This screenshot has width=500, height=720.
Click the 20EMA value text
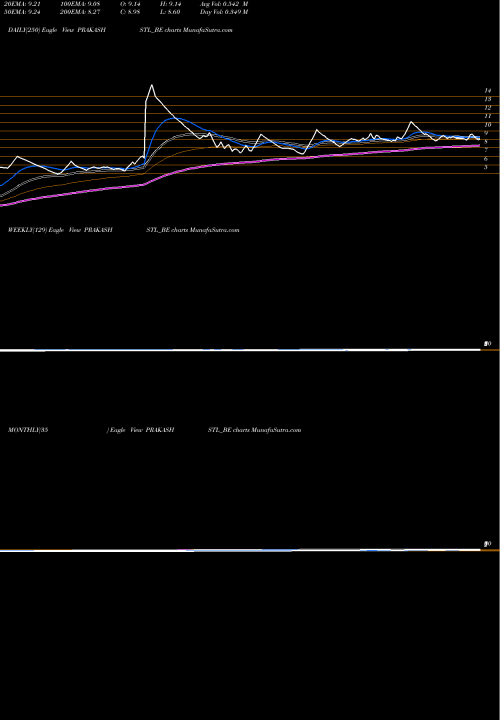20,4
